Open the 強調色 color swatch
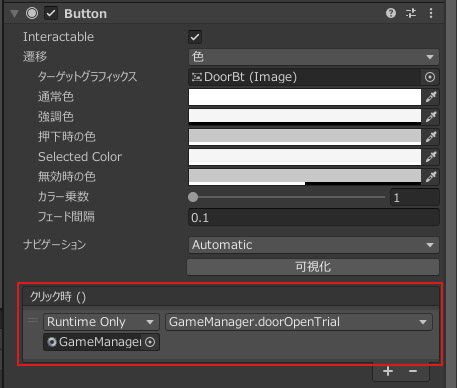457x388 pixels. click(305, 117)
